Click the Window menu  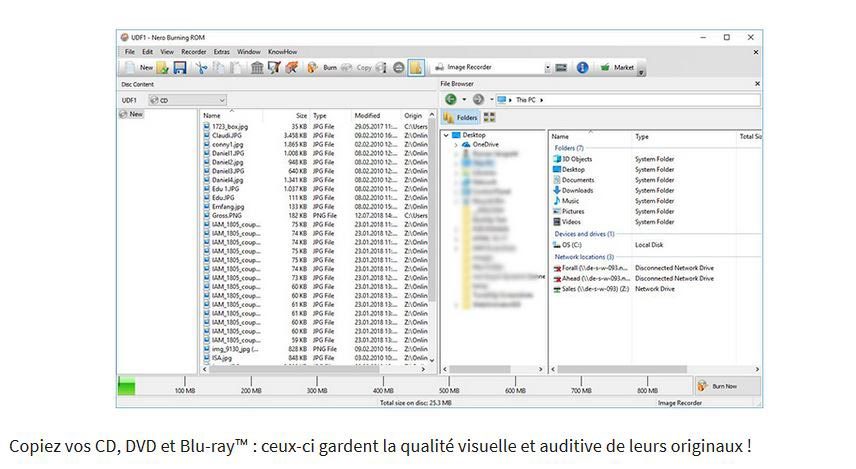(248, 52)
